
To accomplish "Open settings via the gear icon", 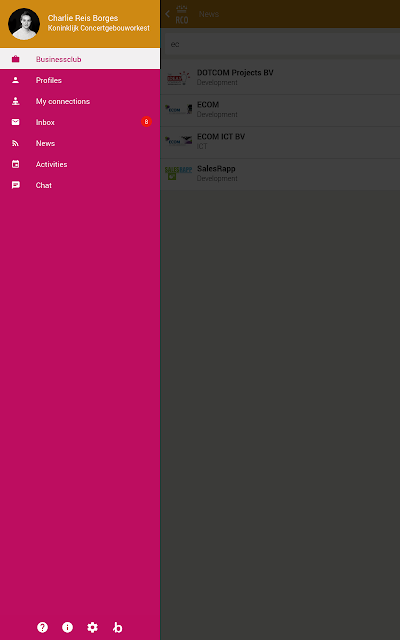I will [x=93, y=627].
